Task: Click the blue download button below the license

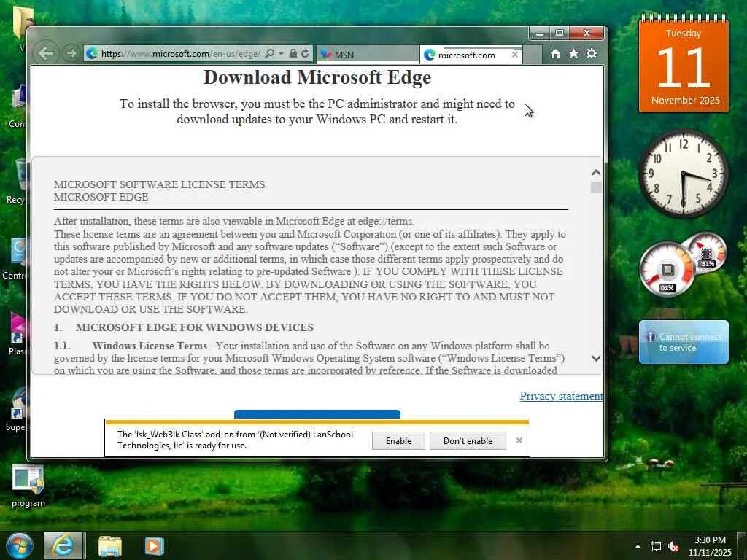Action: [317, 414]
